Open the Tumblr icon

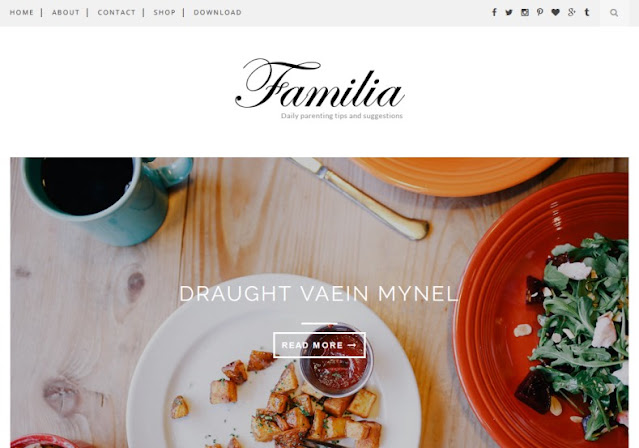pyautogui.click(x=587, y=12)
